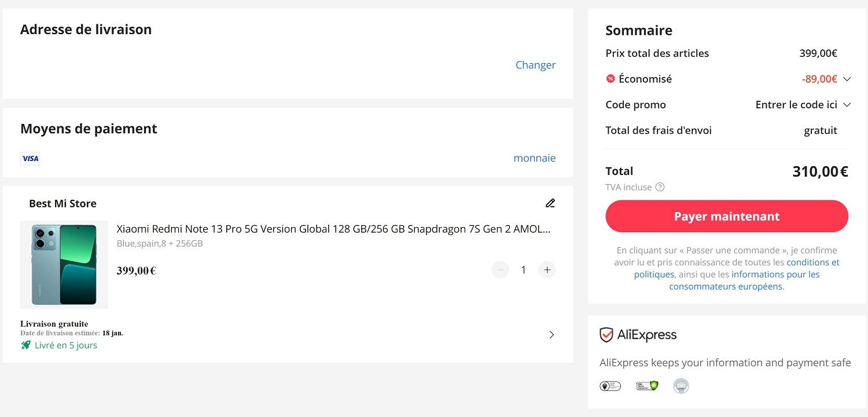Click the 399,00€ item price under product
Screen dimensions: 868x417
pyautogui.click(x=137, y=270)
